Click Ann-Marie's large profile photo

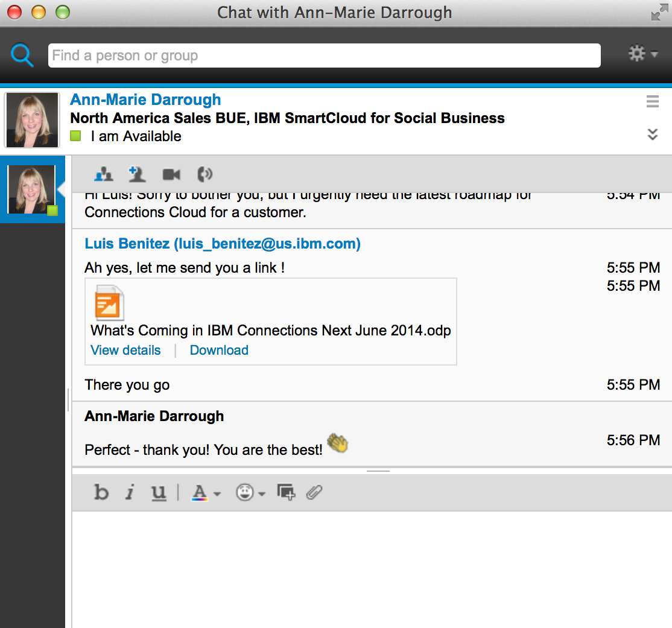pyautogui.click(x=32, y=120)
